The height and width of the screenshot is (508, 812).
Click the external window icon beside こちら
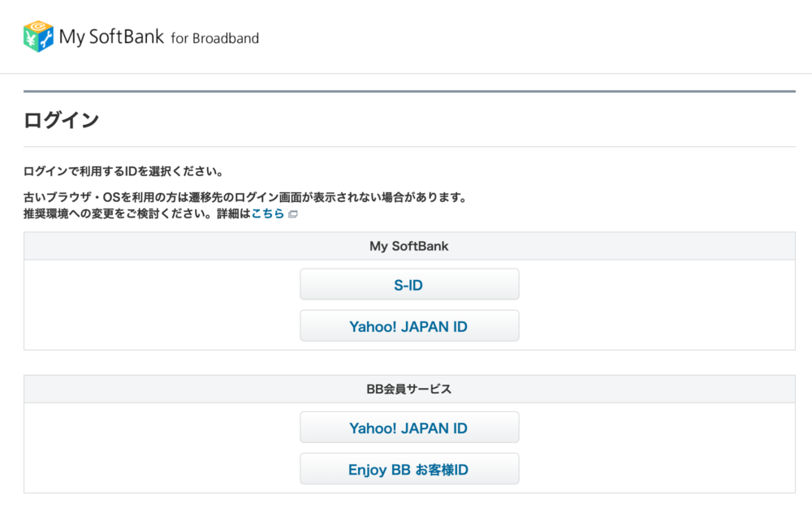pos(293,214)
